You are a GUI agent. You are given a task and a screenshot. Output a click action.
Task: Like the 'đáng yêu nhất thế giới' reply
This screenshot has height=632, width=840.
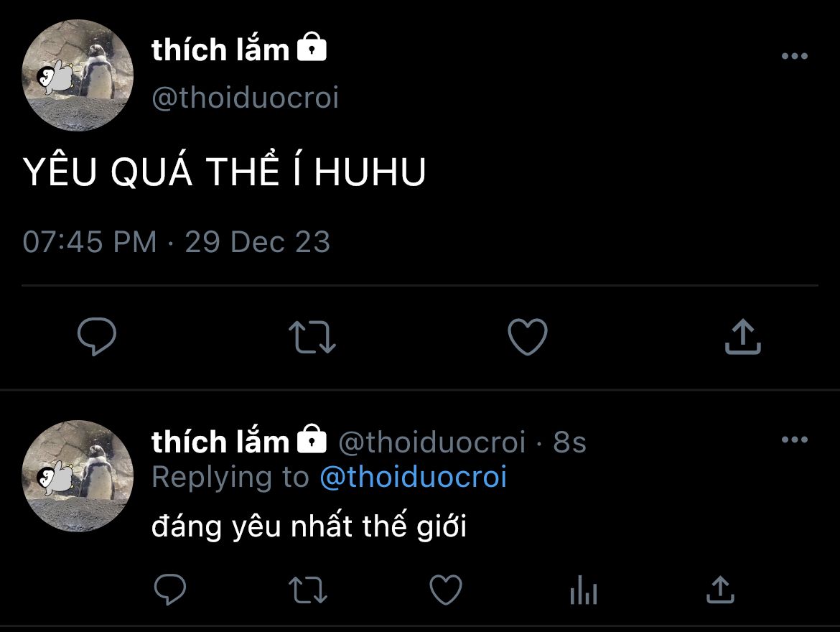(x=446, y=590)
